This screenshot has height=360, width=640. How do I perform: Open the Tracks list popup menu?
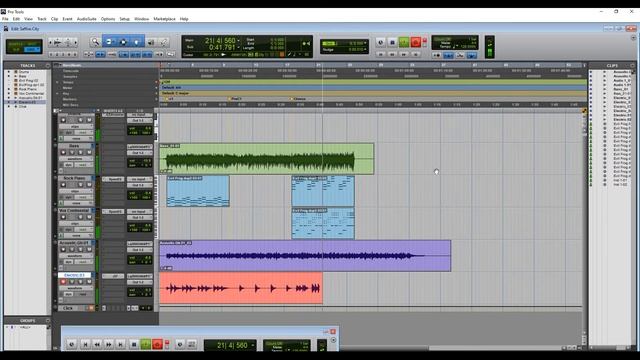48,65
